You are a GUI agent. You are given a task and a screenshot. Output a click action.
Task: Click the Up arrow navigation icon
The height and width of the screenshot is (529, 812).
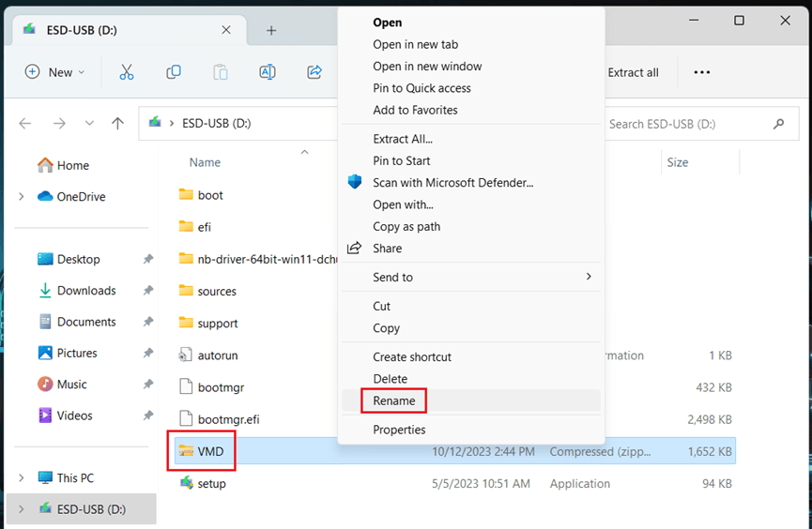click(117, 124)
